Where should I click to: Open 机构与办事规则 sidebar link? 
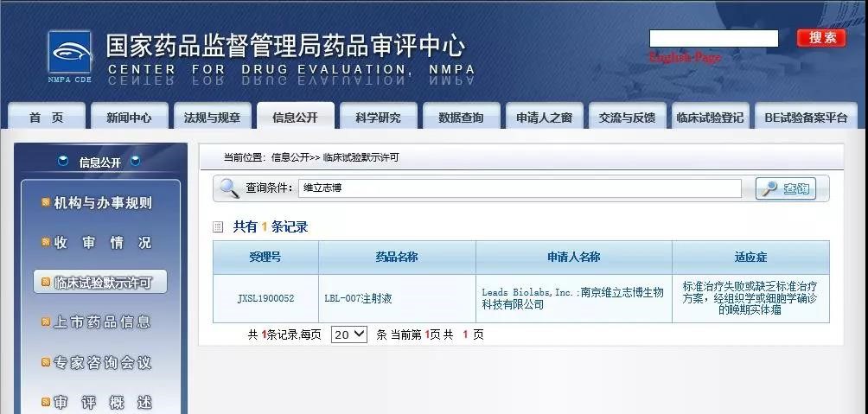tap(102, 203)
